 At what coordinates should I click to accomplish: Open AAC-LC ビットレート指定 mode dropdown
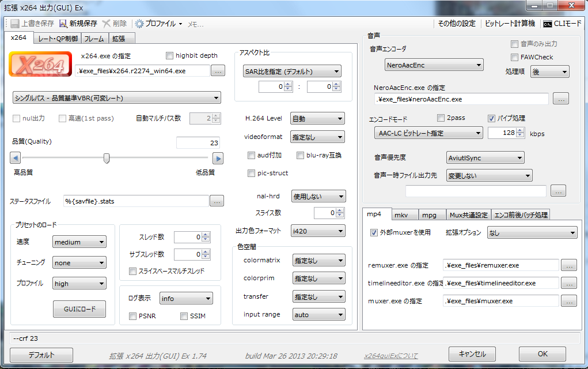coord(428,133)
